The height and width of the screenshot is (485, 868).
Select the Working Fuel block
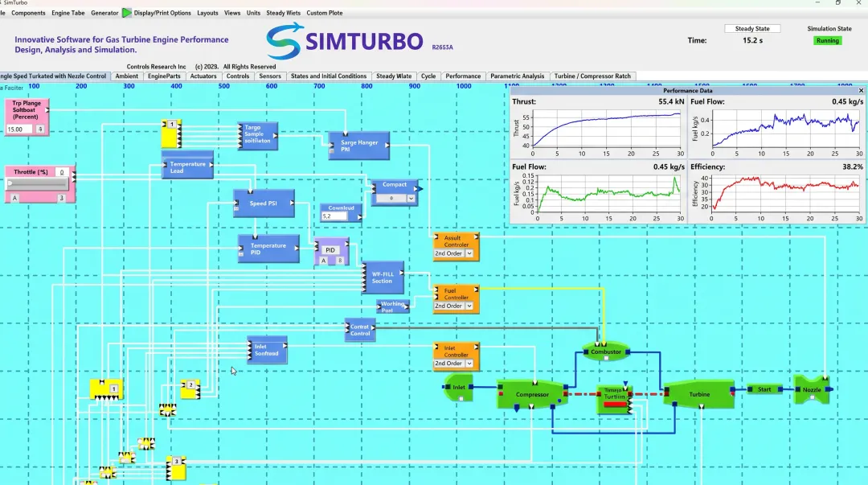392,306
